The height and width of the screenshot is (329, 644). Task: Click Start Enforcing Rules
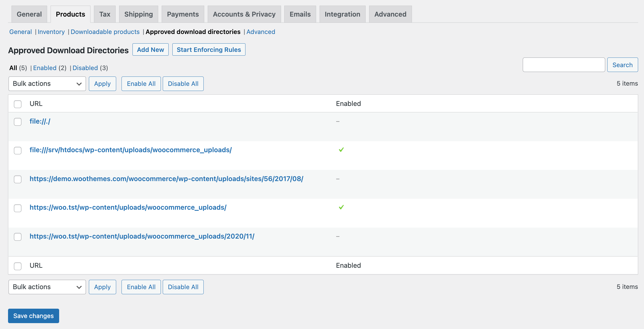tap(209, 49)
